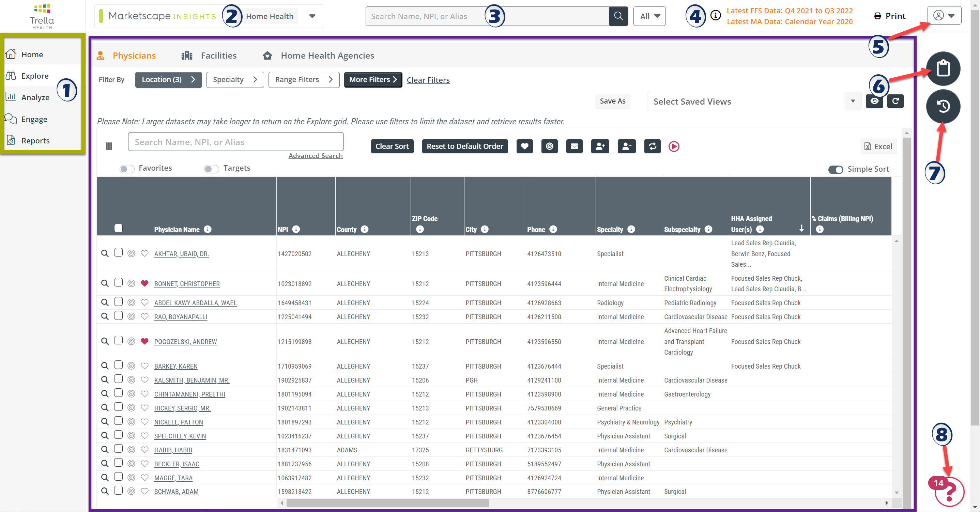Open the data info icon beside Latest FFS Data
980x512 pixels.
(716, 15)
